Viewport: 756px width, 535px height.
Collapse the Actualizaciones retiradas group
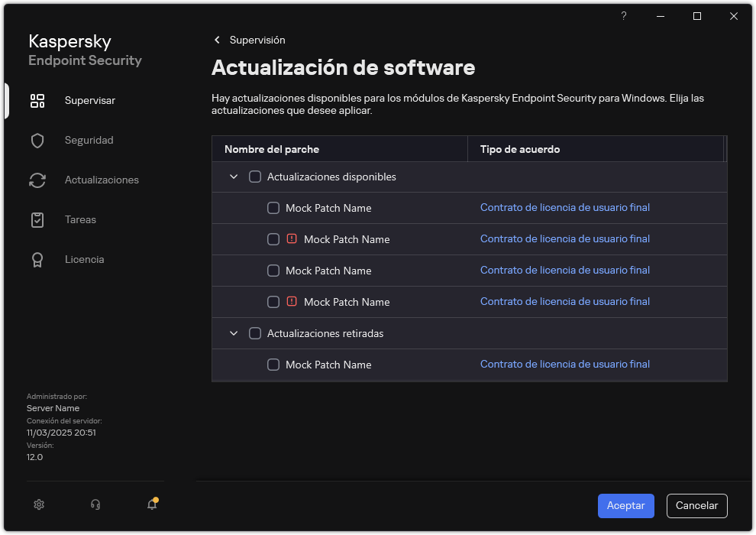[x=234, y=333]
